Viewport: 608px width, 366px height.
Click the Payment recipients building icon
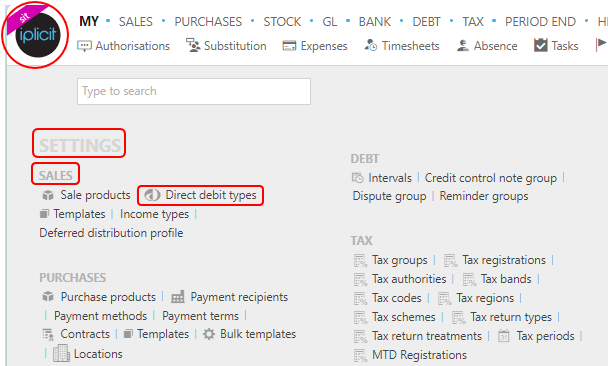[x=178, y=297]
